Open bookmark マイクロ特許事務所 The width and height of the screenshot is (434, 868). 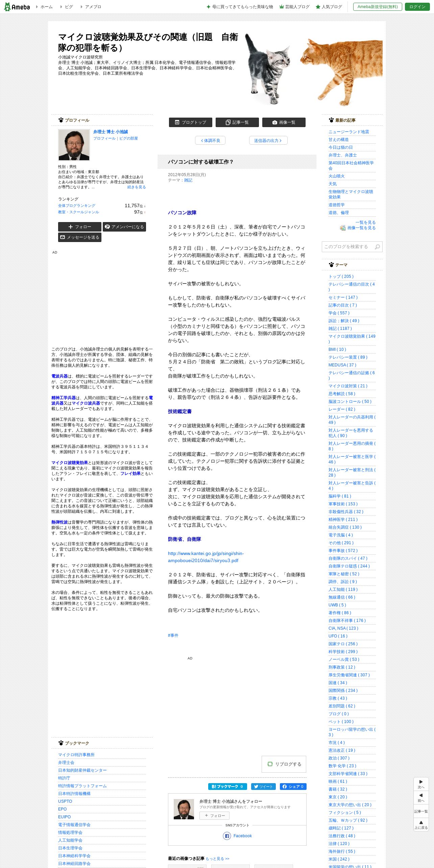(x=76, y=755)
